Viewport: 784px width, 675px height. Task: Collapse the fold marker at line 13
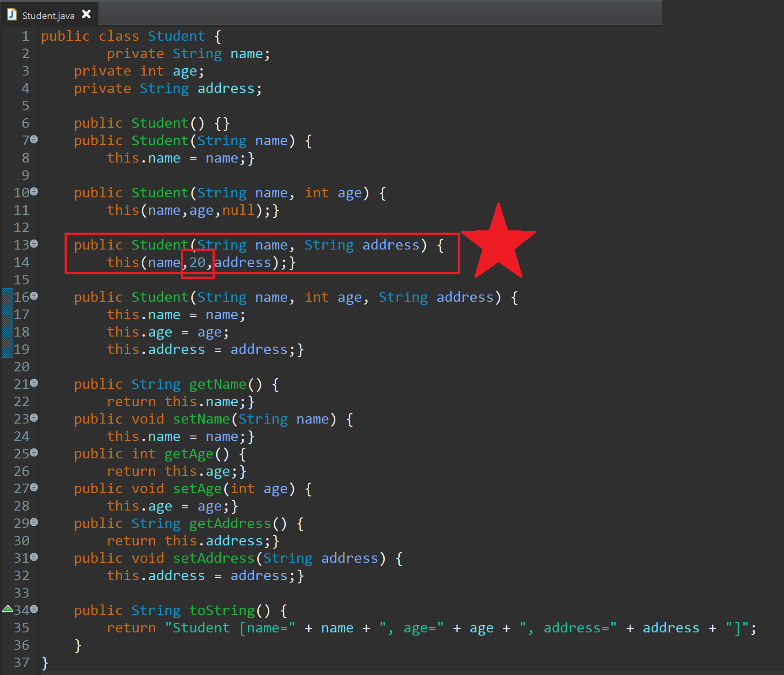click(x=34, y=244)
